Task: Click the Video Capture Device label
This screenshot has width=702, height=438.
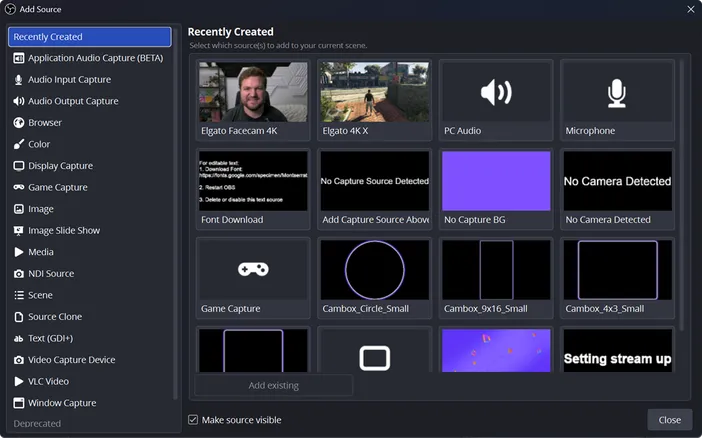Action: (72, 360)
